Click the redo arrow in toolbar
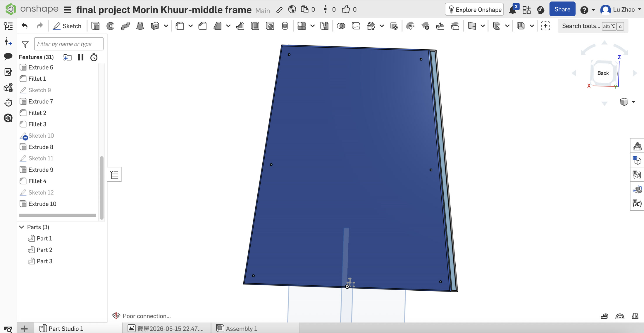The image size is (644, 333). 40,26
